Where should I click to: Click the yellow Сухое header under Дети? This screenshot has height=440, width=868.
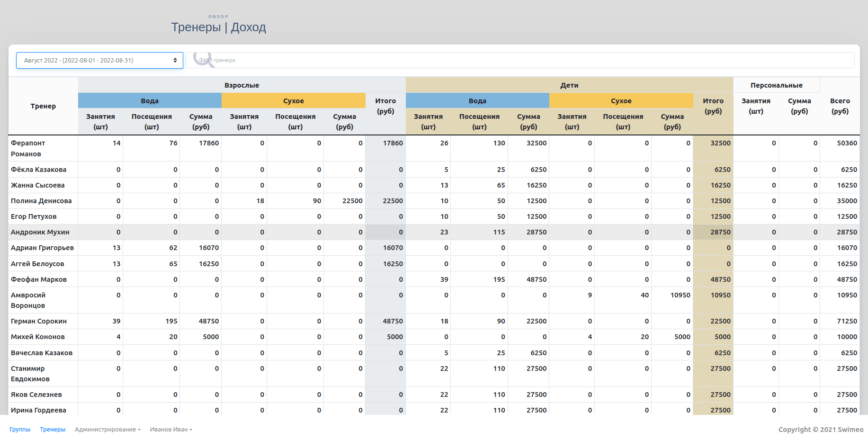click(x=621, y=101)
